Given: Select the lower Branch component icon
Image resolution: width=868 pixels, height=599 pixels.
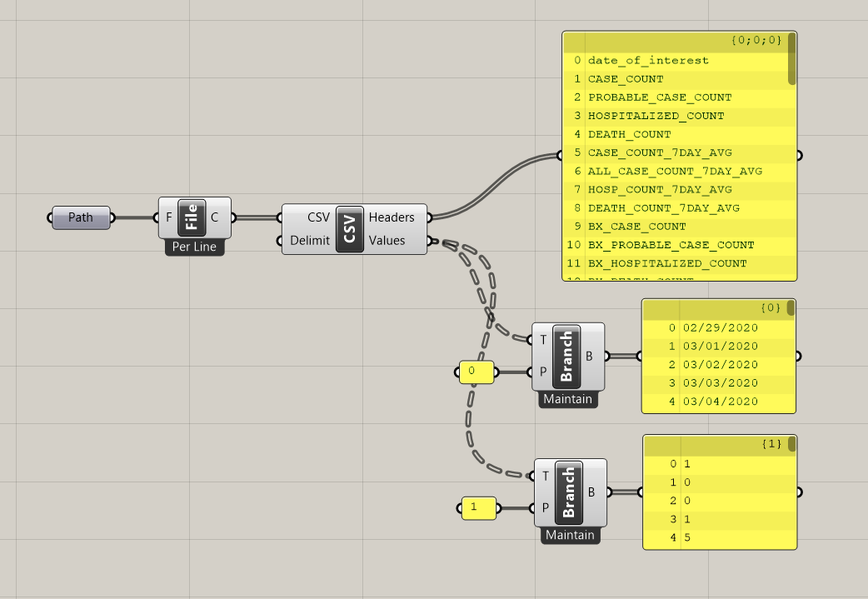Looking at the screenshot, I should point(570,492).
